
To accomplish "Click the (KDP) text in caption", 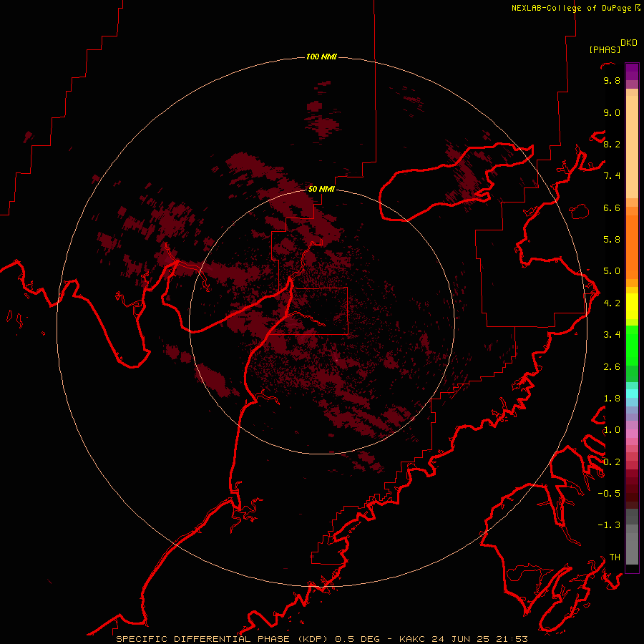I will pos(313,639).
